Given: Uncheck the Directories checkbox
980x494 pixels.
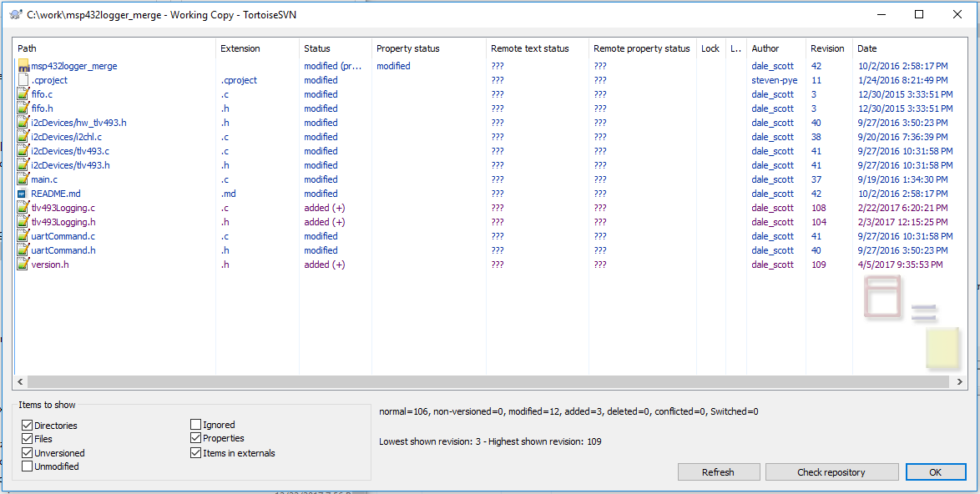Looking at the screenshot, I should 27,426.
